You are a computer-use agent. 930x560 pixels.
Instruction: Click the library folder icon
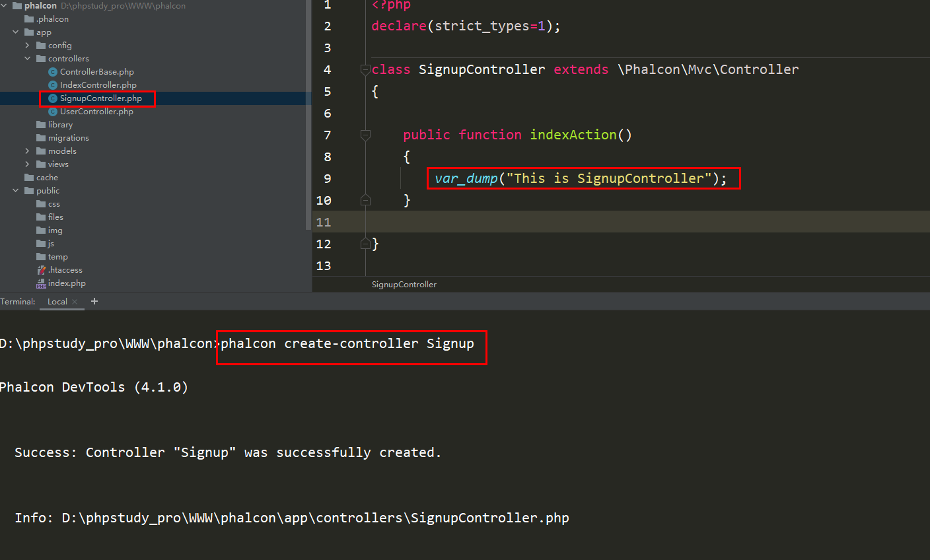point(41,125)
